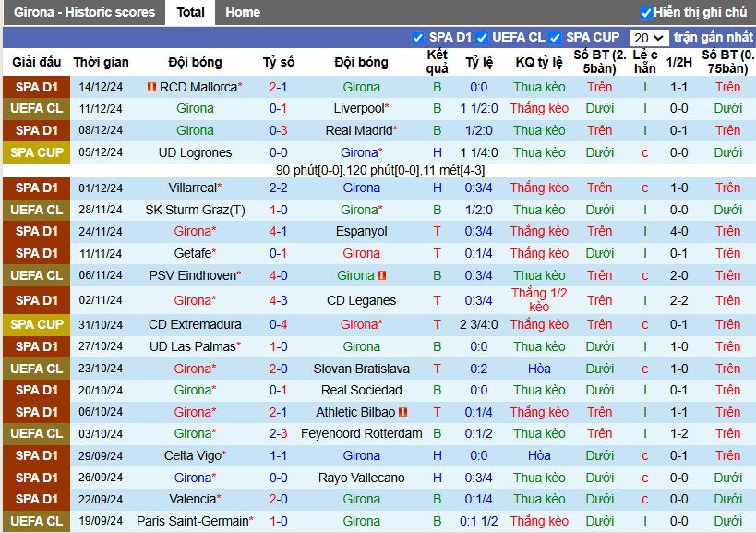This screenshot has width=756, height=533.
Task: Open the 0-3 score against Real Madrid
Action: (278, 131)
